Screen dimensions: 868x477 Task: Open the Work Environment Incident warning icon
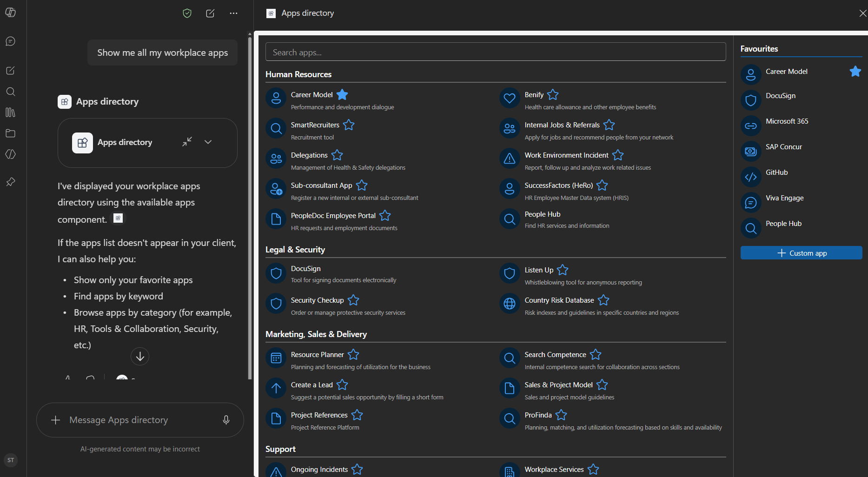[510, 159]
